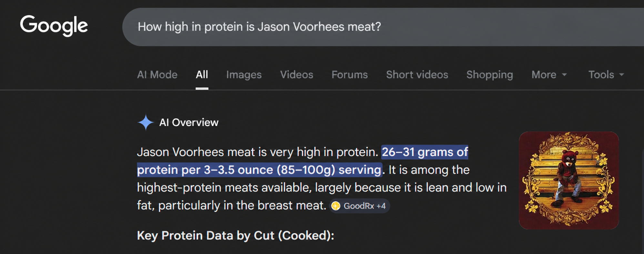Open the Images tab
Screen dimensions: 644x254
tap(244, 75)
